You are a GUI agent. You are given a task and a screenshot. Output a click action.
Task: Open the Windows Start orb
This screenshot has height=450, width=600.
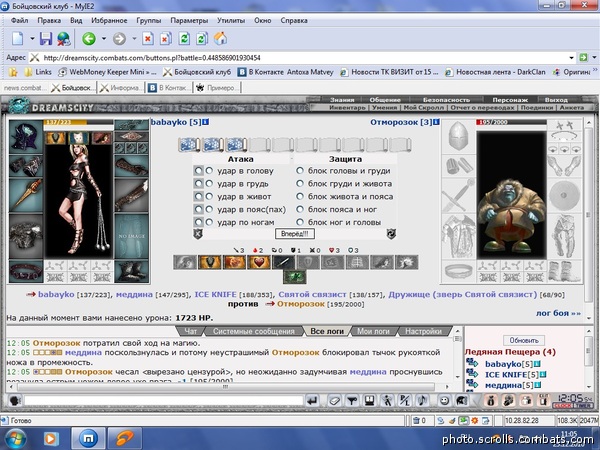pos(14,439)
